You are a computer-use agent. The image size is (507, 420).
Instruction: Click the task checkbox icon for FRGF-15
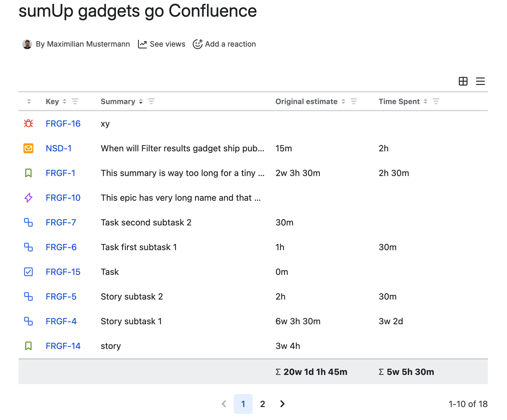(x=28, y=272)
